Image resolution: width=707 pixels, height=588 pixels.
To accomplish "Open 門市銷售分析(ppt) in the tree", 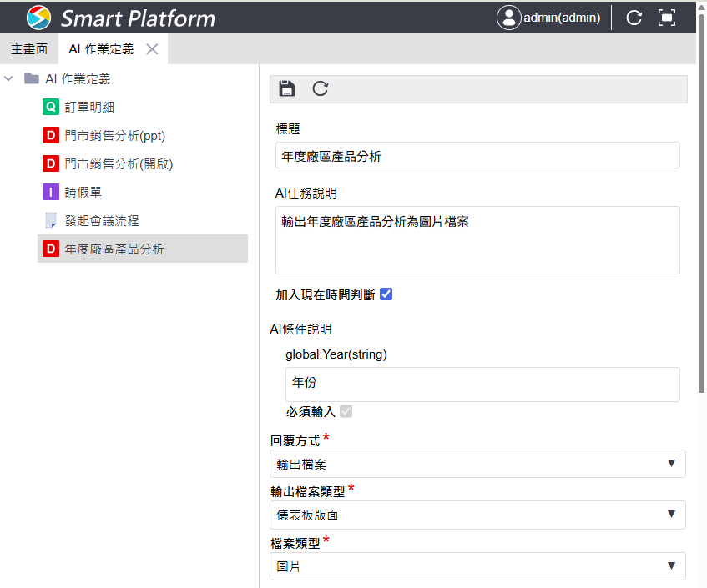I will (x=120, y=135).
